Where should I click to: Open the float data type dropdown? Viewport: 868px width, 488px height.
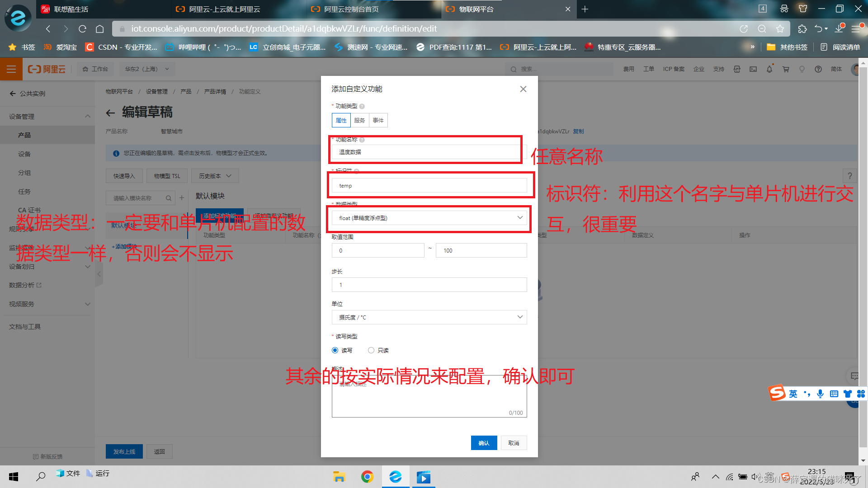pyautogui.click(x=429, y=218)
